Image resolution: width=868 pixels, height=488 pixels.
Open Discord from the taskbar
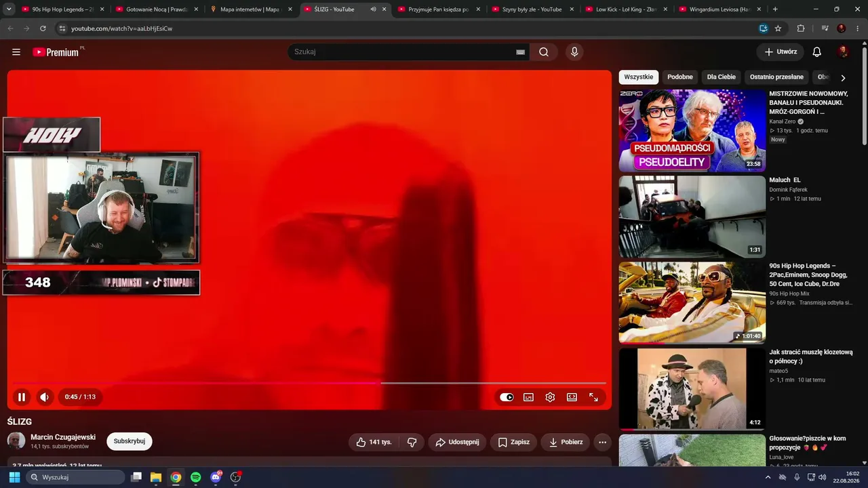tap(216, 477)
